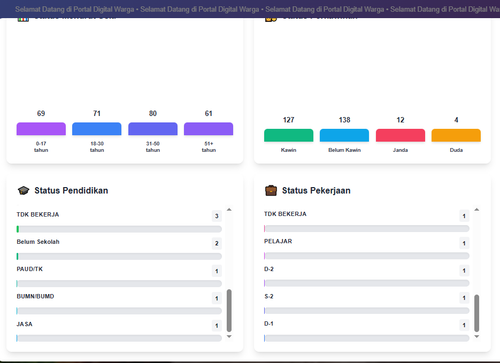Click the 31-50 tahun bar
Viewport: 500px width, 363px height.
(x=153, y=129)
